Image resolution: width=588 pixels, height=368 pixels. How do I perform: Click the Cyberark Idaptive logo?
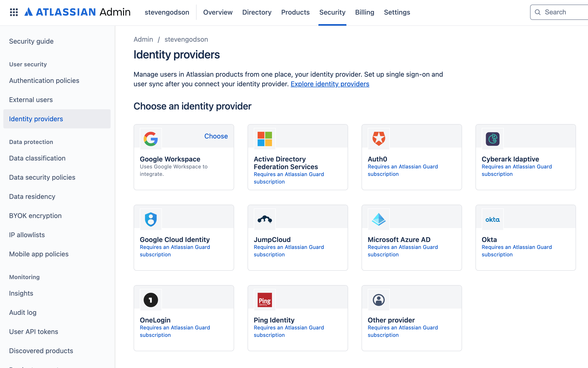(x=492, y=139)
